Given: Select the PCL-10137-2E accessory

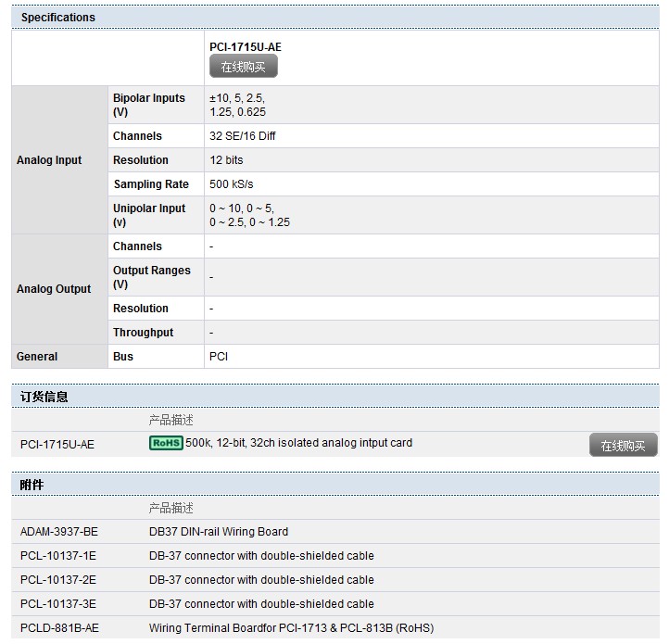Looking at the screenshot, I should 58,580.
